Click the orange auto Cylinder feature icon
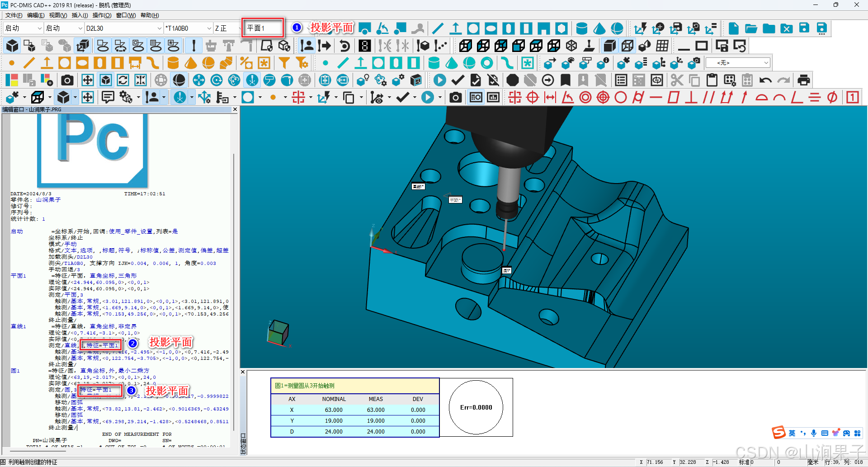 173,63
